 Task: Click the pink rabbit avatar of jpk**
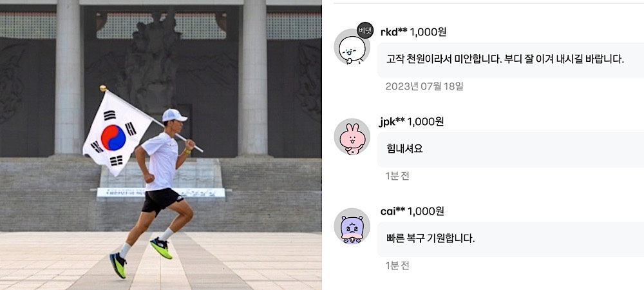[352, 137]
